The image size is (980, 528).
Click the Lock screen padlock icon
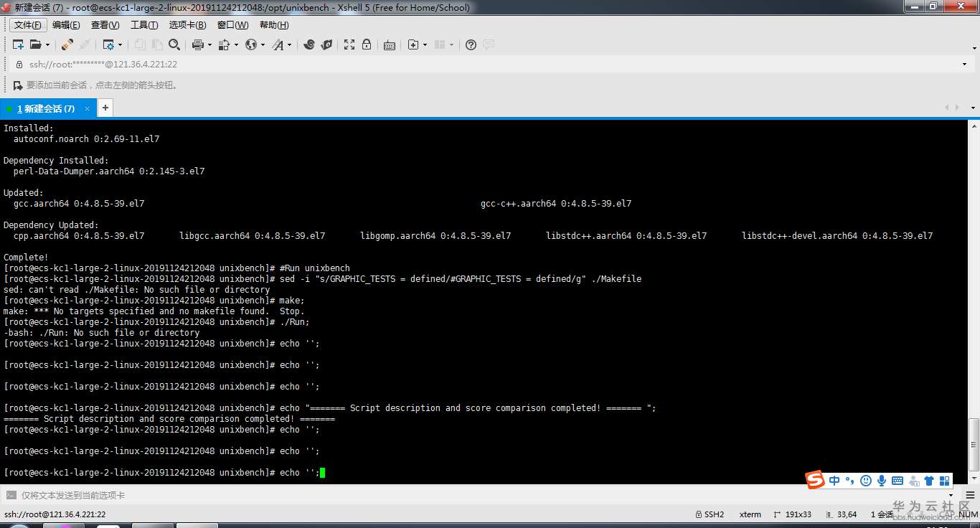tap(367, 44)
